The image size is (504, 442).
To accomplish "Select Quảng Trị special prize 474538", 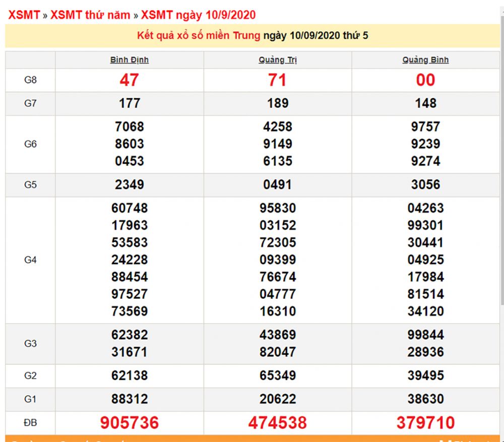I will 278,422.
